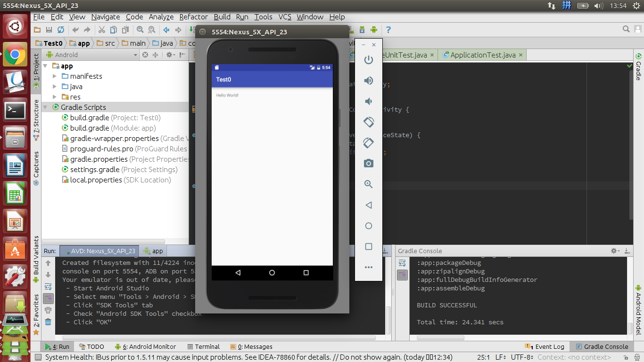The image size is (644, 362).
Task: Click the Find magnifier toolbar icon
Action: point(140,30)
